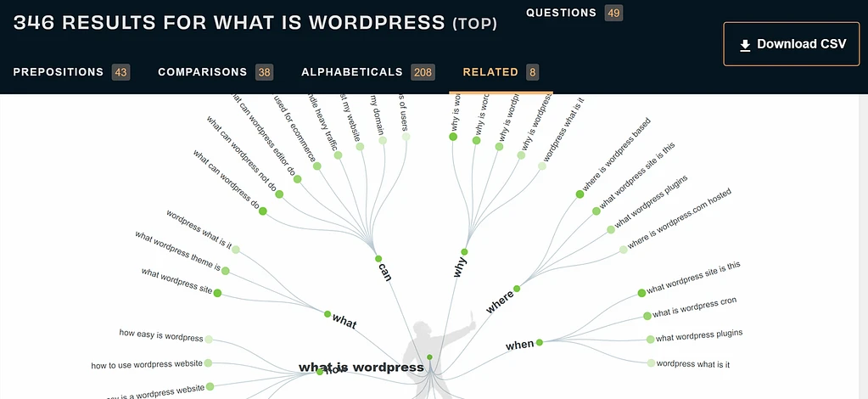Select the 'when' branch label
The image size is (868, 399).
pos(520,346)
